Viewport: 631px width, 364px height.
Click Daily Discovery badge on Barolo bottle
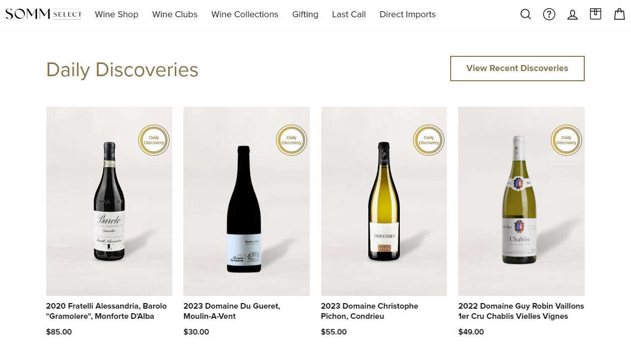(154, 140)
